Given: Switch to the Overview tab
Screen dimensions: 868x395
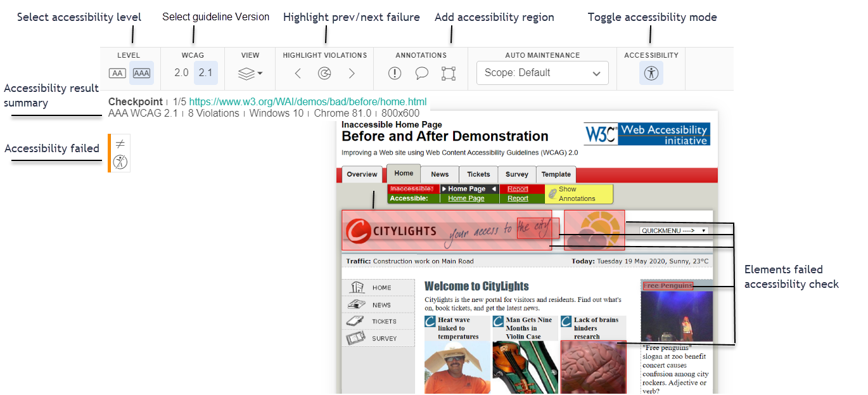Looking at the screenshot, I should tap(362, 174).
